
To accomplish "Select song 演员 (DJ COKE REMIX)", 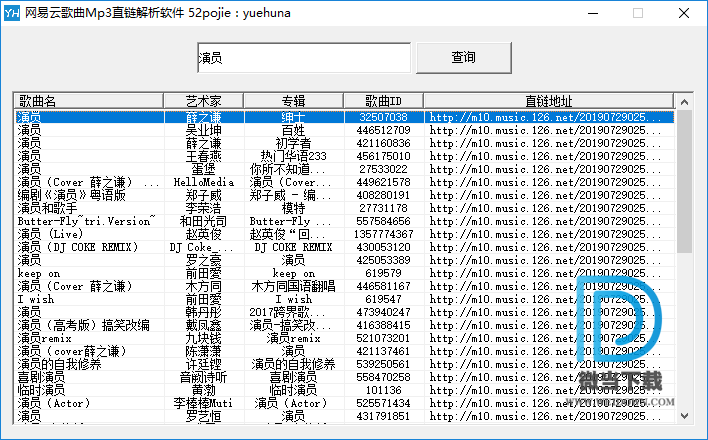I will (x=78, y=248).
